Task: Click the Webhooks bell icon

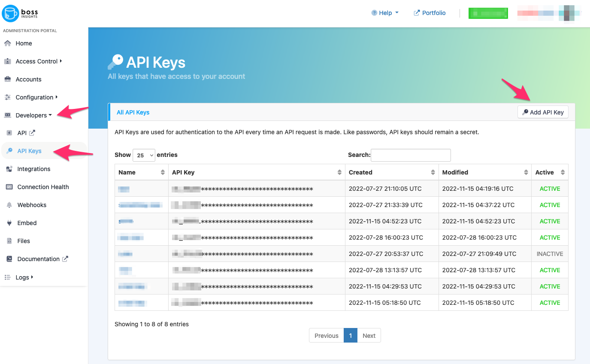Action: pyautogui.click(x=9, y=205)
